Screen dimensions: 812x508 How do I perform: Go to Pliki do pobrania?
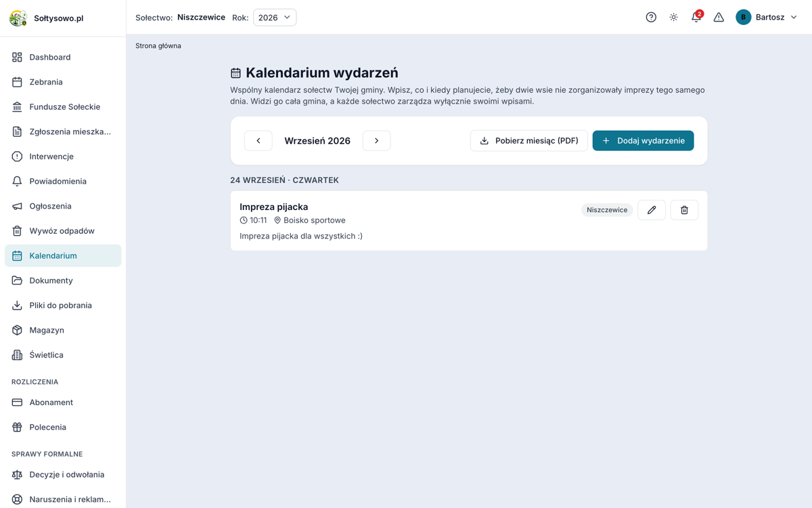[63, 305]
